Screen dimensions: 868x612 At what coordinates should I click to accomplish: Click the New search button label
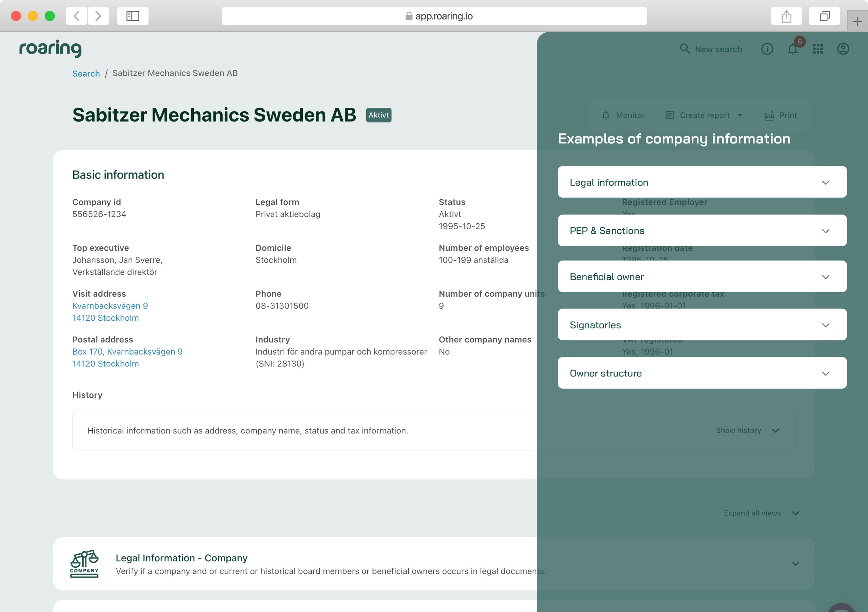(718, 49)
